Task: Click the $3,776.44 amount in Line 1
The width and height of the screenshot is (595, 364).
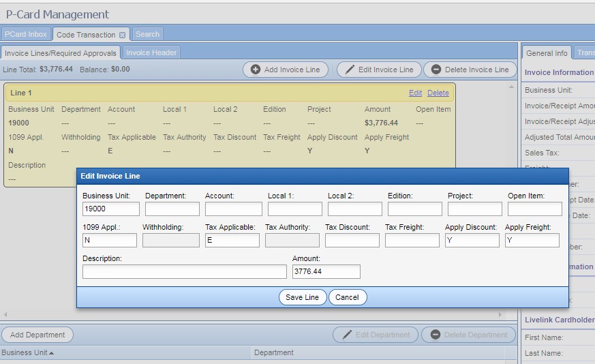Action: pos(381,123)
